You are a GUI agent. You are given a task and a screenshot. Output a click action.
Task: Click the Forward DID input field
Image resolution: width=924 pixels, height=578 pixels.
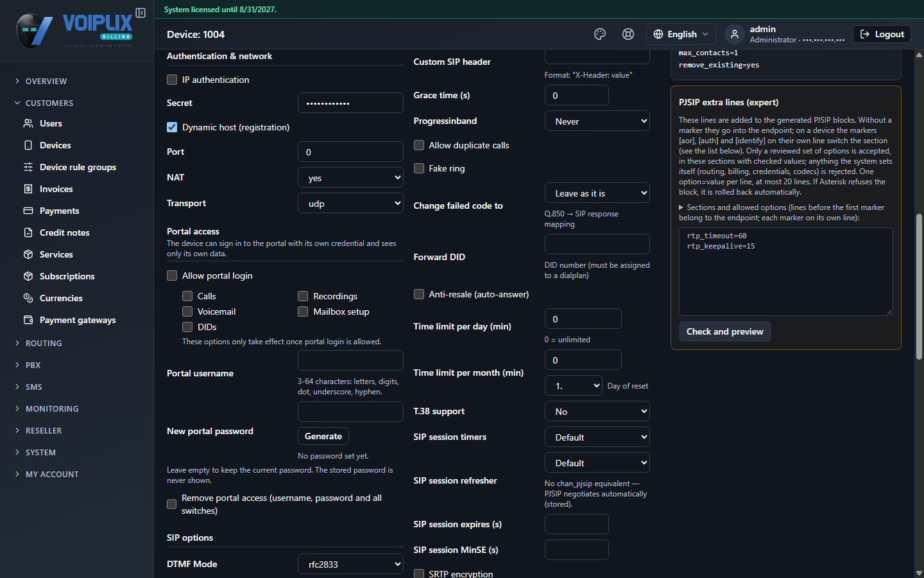pos(597,244)
